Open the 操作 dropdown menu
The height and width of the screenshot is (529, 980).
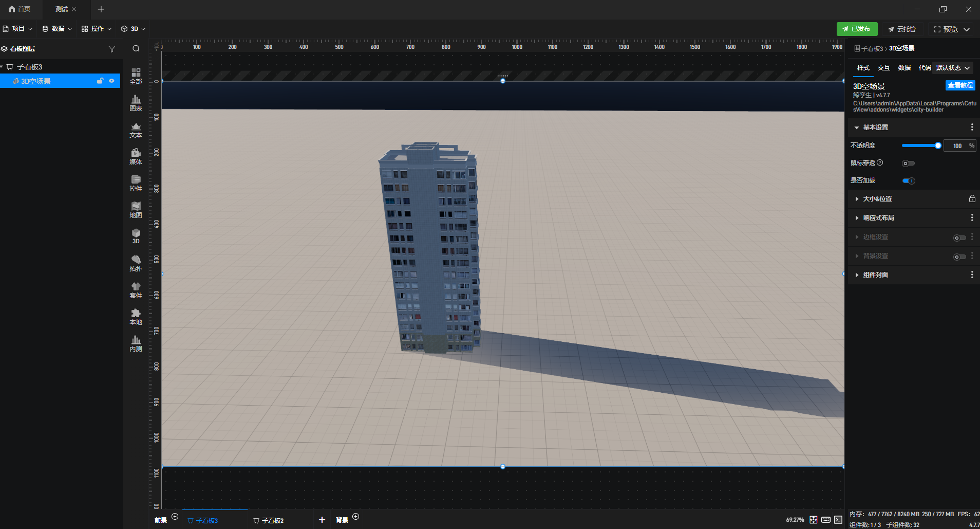[x=97, y=29]
